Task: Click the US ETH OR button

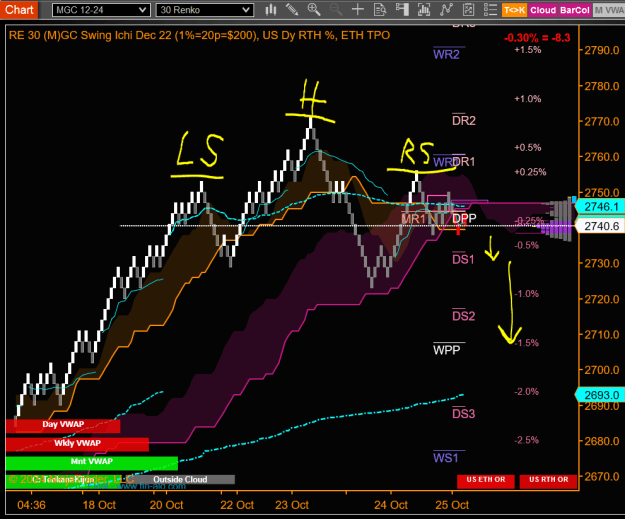Action: (x=486, y=481)
